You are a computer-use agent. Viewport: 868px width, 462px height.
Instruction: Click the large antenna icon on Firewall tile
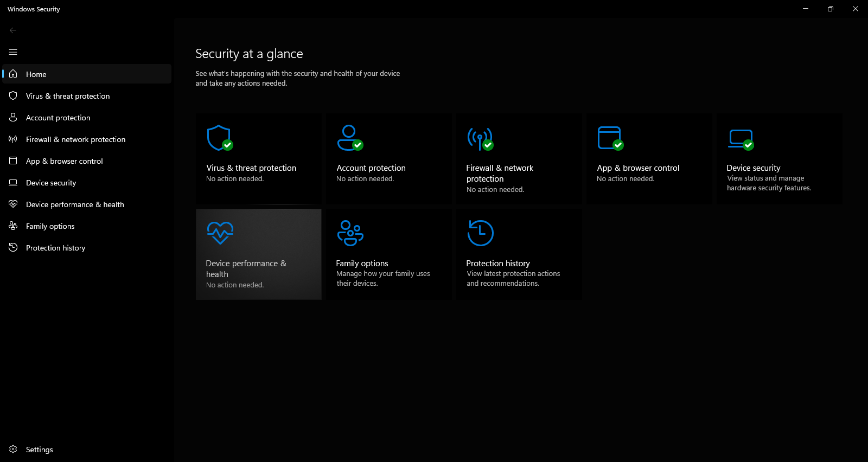coord(480,138)
